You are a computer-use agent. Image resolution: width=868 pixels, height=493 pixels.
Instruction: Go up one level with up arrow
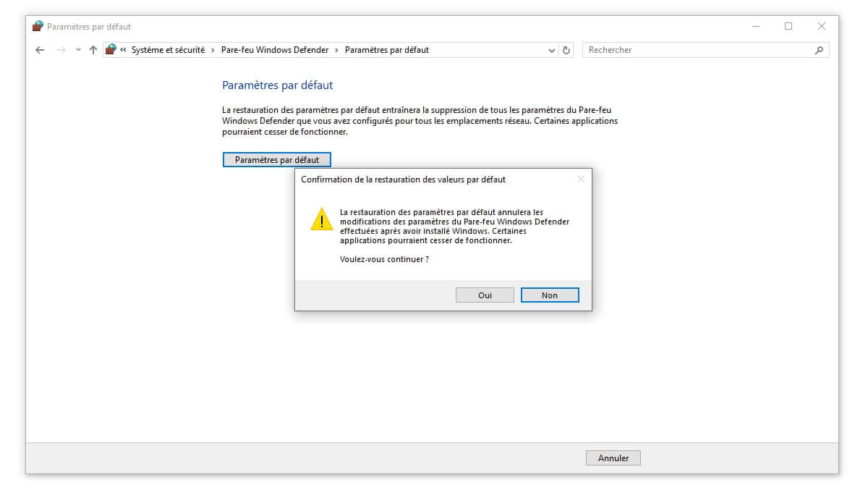(x=93, y=50)
